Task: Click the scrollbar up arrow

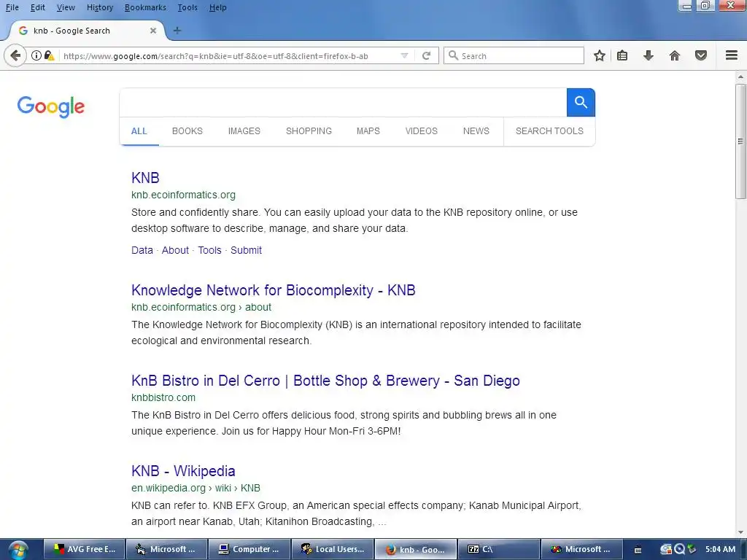Action: click(740, 76)
